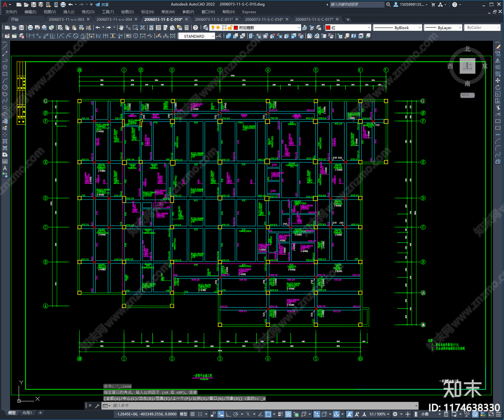The image size is (504, 420).
Task: Click the Save icon in quick access toolbar
Action: pos(34,4)
